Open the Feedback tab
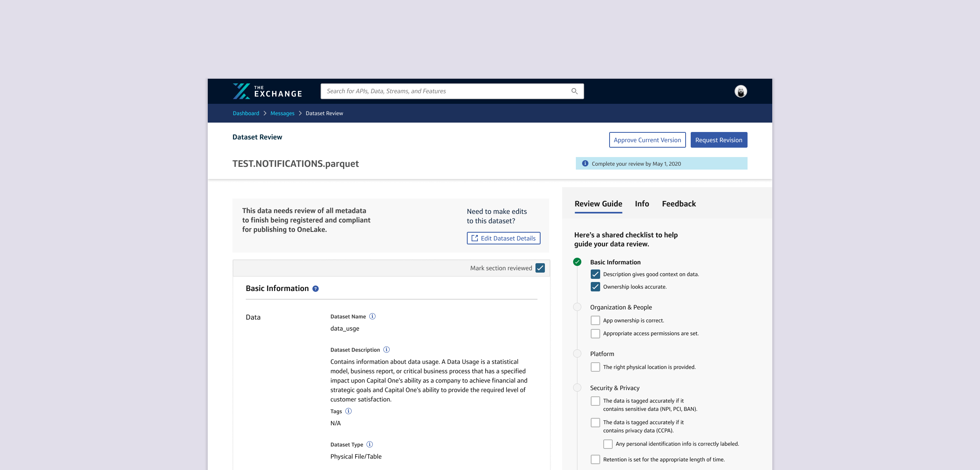 [x=679, y=204]
